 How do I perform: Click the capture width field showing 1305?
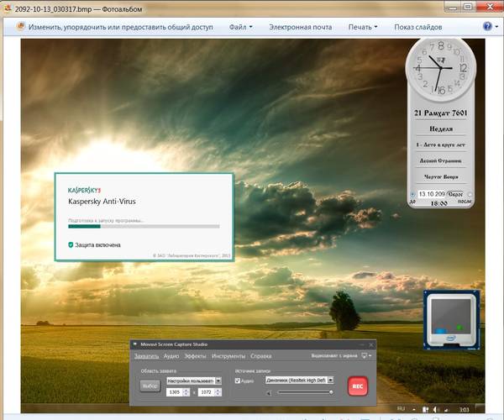point(176,392)
